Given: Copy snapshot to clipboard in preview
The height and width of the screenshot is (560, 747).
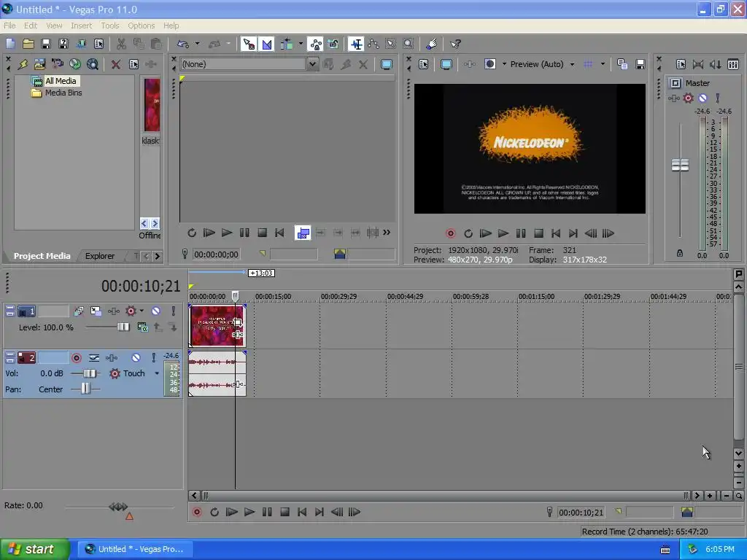Looking at the screenshot, I should (x=622, y=64).
